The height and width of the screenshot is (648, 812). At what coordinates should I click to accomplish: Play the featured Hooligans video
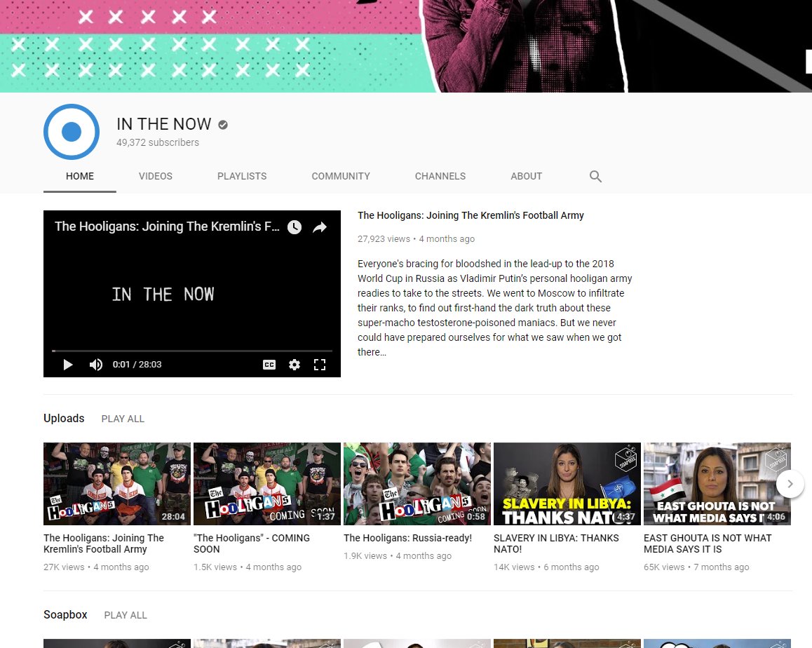point(68,365)
